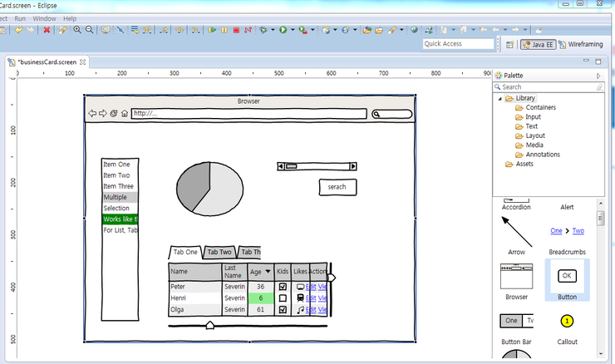Open the Age column sort dropdown
This screenshot has height=364, width=615.
(268, 272)
